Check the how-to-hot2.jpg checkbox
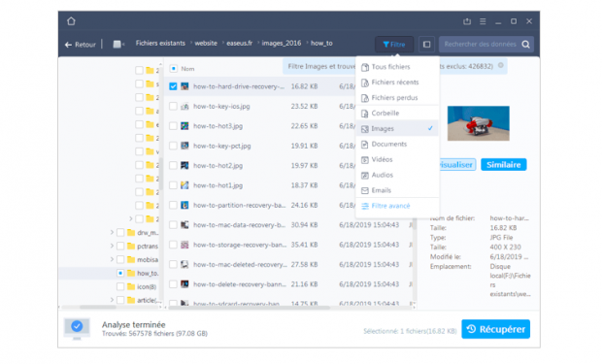Image resolution: width=602 pixels, height=364 pixels. [x=173, y=165]
